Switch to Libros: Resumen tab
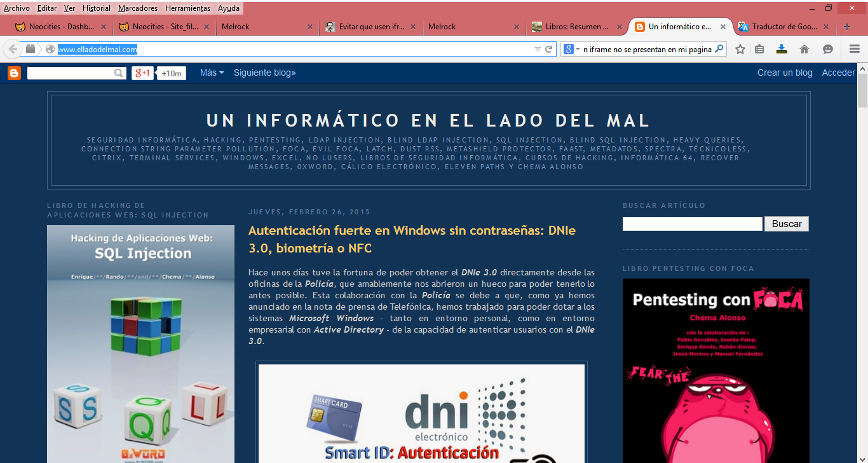868x463 pixels. click(x=578, y=27)
